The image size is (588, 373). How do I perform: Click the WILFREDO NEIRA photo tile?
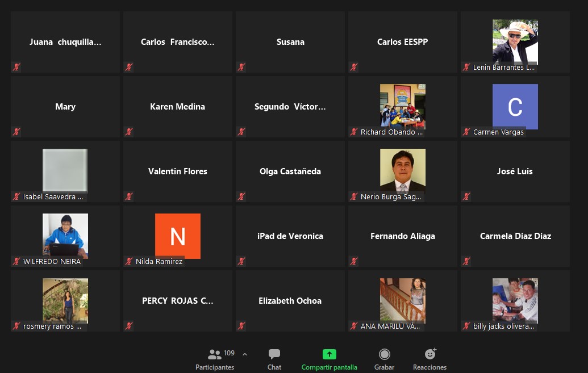click(65, 235)
